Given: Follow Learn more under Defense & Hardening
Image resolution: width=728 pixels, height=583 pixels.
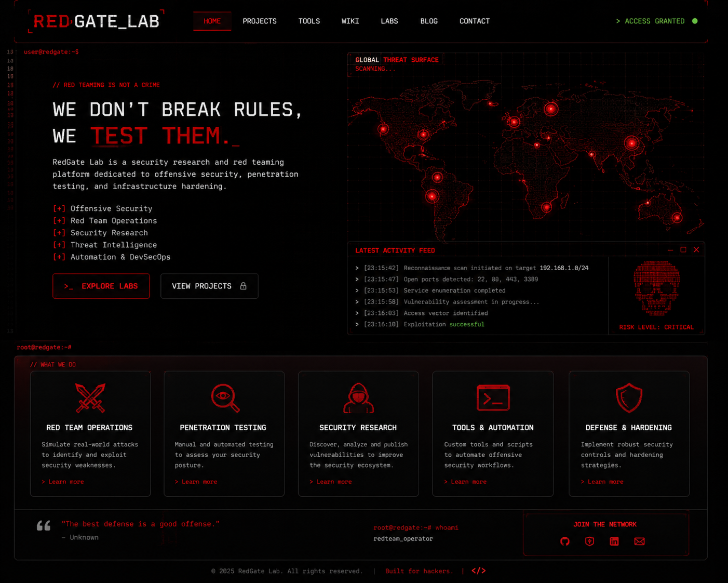Looking at the screenshot, I should click(602, 482).
